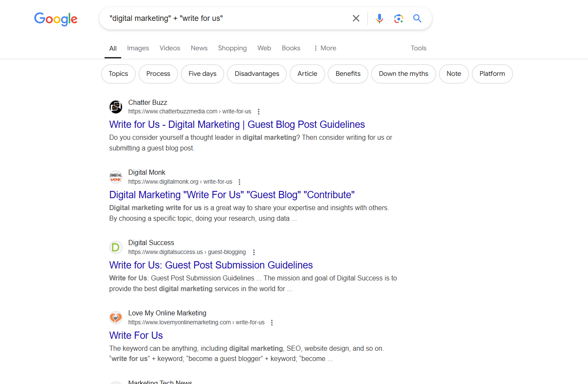Start voice search with microphone icon
This screenshot has width=588, height=384.
click(x=379, y=18)
